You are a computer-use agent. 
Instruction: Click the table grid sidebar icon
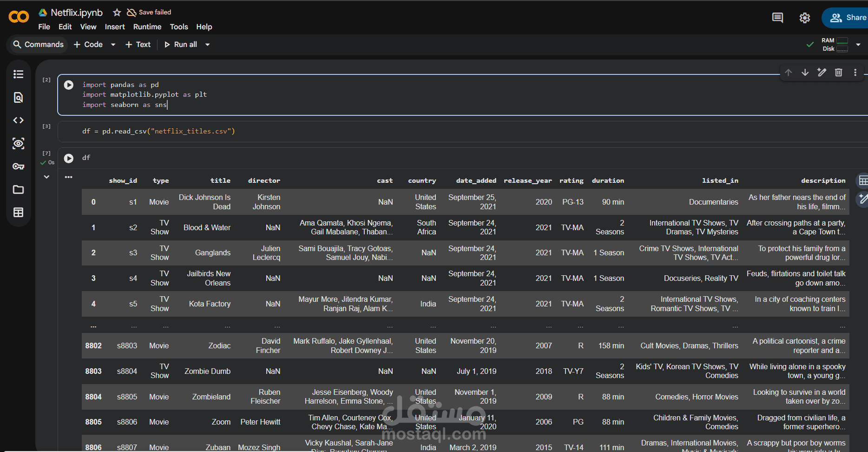pos(19,213)
